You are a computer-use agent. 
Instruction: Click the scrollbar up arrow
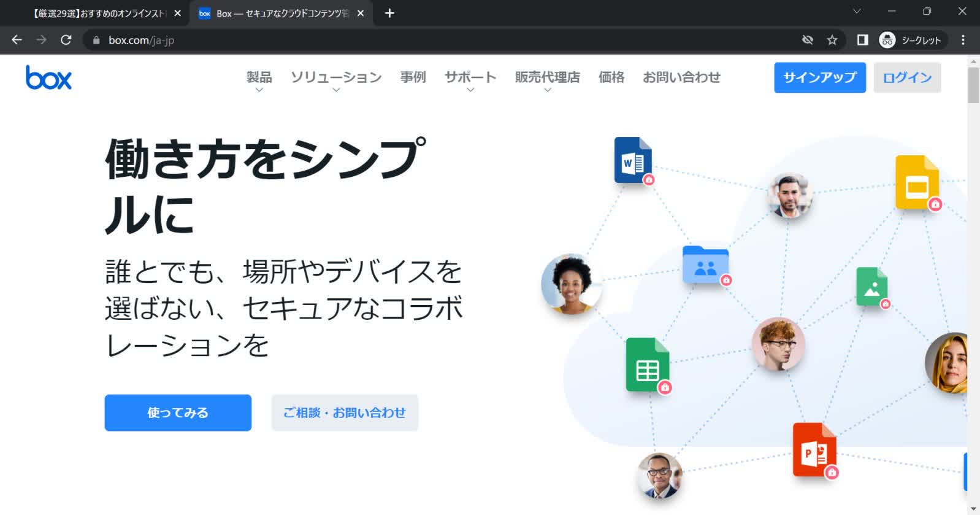pyautogui.click(x=973, y=61)
